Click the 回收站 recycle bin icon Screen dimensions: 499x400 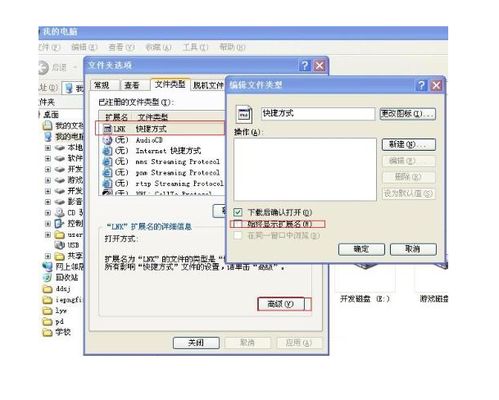pos(48,277)
